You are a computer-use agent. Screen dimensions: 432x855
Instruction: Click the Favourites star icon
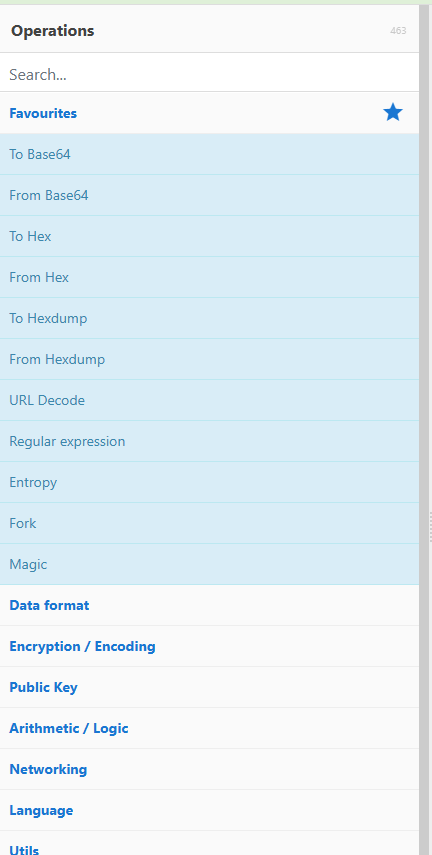[393, 113]
